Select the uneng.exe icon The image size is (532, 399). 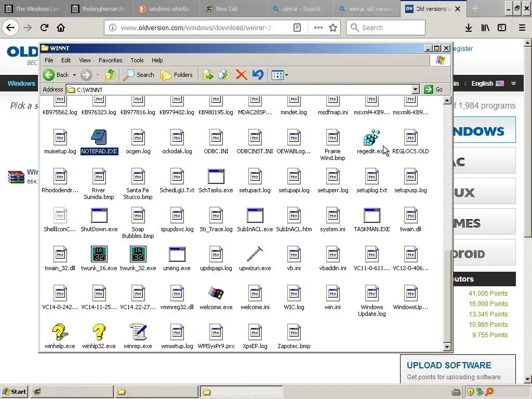point(177,254)
